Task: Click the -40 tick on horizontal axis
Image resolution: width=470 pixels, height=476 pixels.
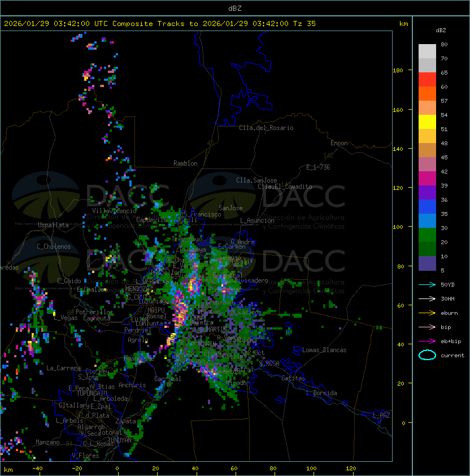Action: click(x=38, y=469)
